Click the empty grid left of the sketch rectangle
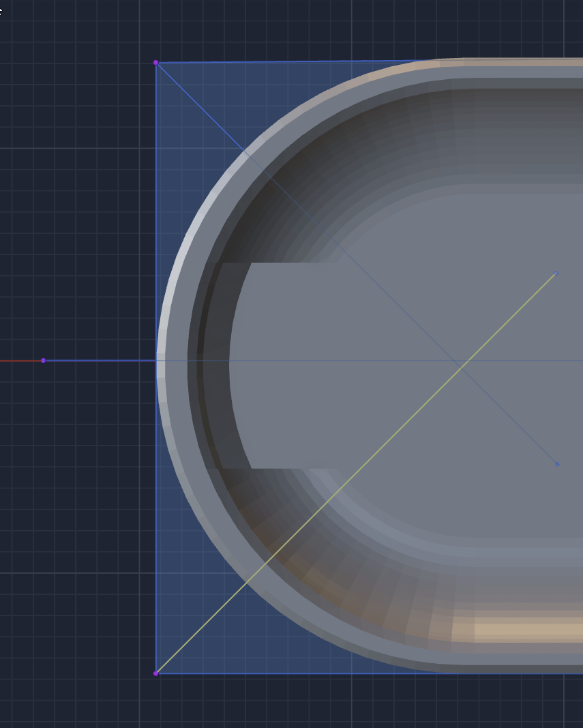This screenshot has width=583, height=728. coord(82,205)
